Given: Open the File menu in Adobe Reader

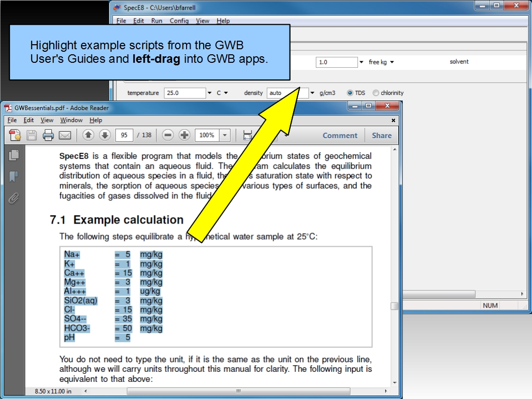Looking at the screenshot, I should 12,120.
